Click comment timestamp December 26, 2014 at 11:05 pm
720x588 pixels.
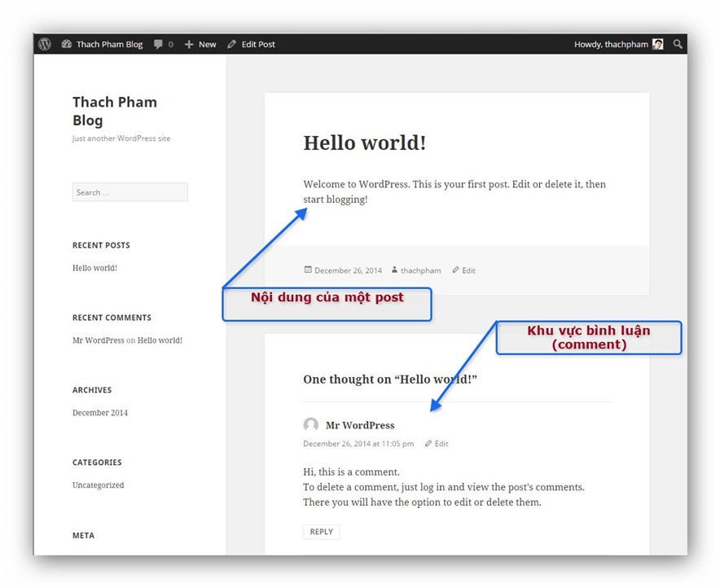point(358,443)
